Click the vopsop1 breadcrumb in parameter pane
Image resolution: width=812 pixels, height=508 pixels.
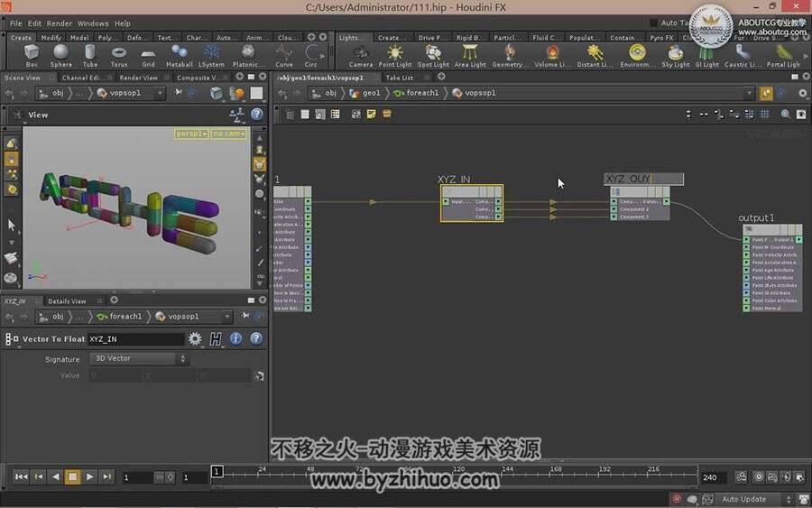click(178, 317)
